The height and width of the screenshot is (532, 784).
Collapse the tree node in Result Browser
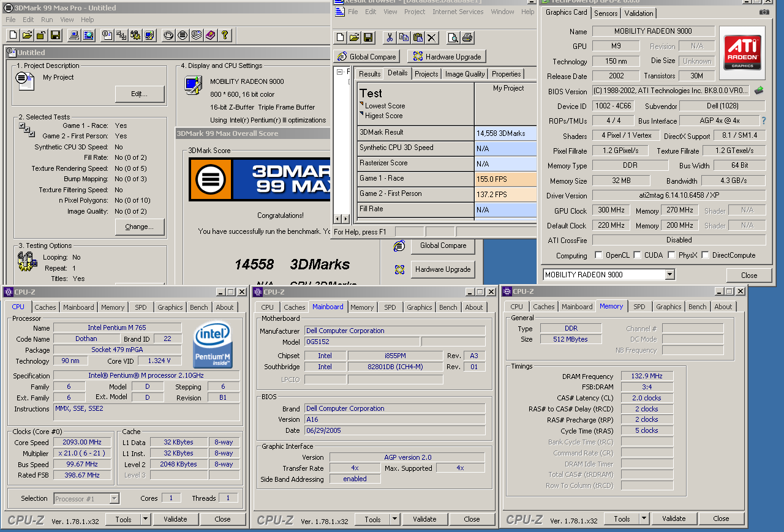point(340,72)
